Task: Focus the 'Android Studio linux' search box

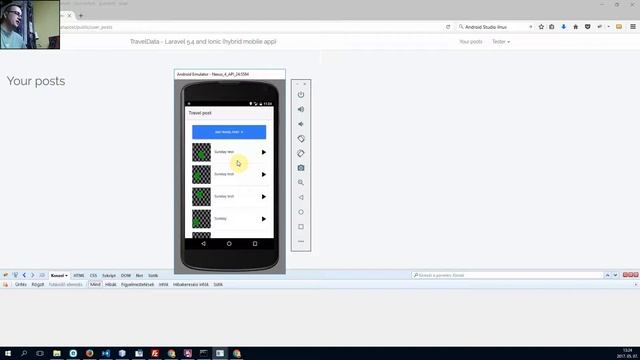Action: 494,27
